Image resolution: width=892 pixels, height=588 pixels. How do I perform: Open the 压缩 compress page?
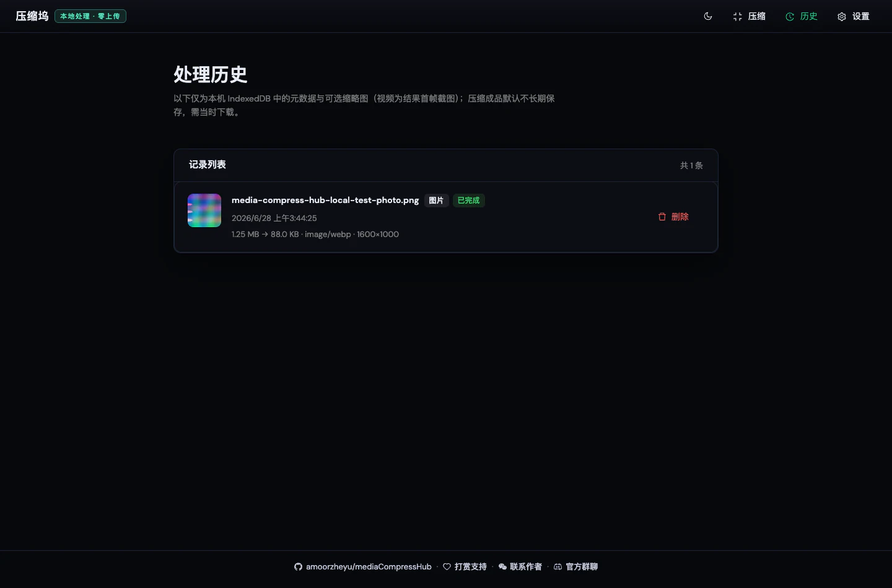pos(749,17)
